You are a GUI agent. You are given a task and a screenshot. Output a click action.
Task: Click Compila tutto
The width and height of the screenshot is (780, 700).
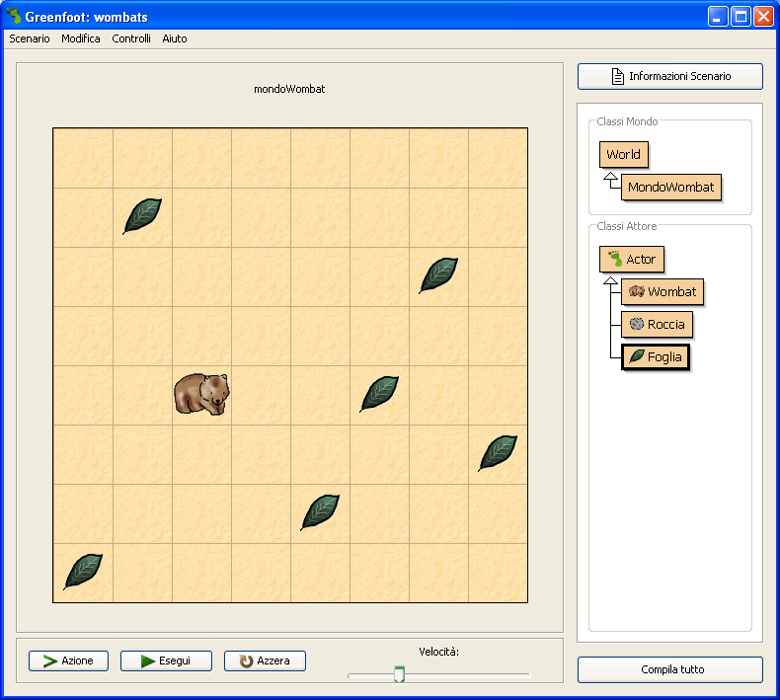[670, 669]
